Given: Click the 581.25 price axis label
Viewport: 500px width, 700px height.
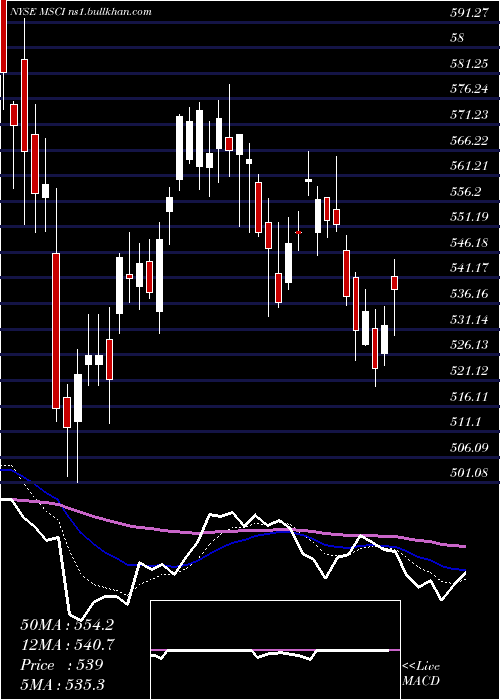Looking at the screenshot, I should click(x=469, y=64).
